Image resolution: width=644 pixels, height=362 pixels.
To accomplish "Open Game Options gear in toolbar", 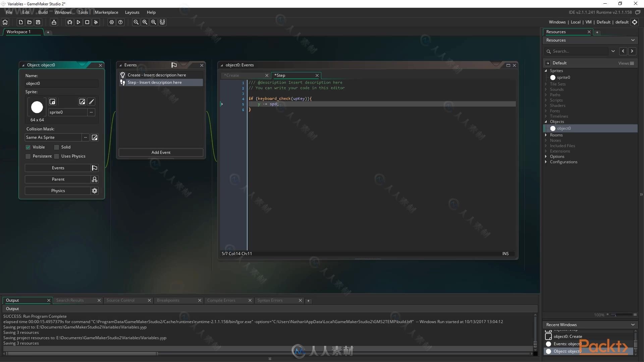I will (112, 22).
